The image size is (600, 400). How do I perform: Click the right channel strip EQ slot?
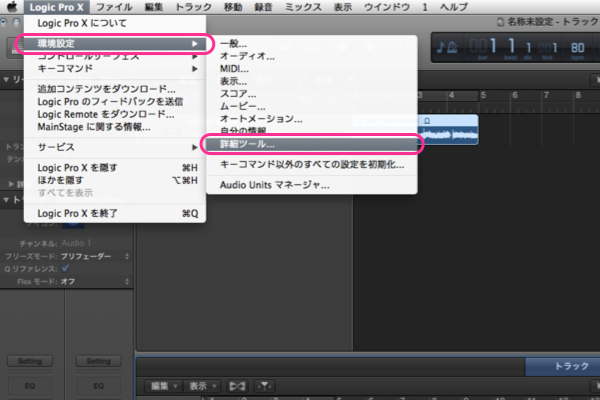[99, 386]
